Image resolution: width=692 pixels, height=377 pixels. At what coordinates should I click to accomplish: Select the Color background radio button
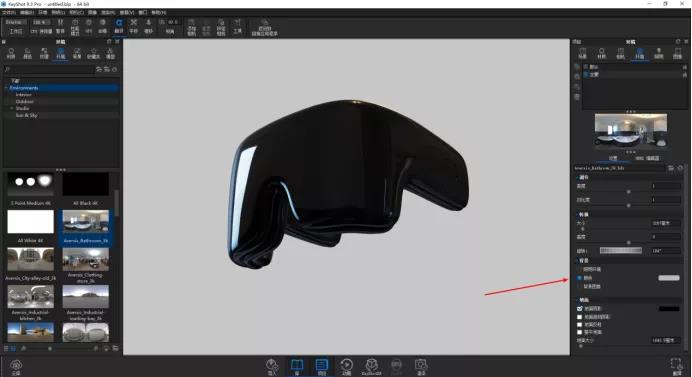pos(579,278)
